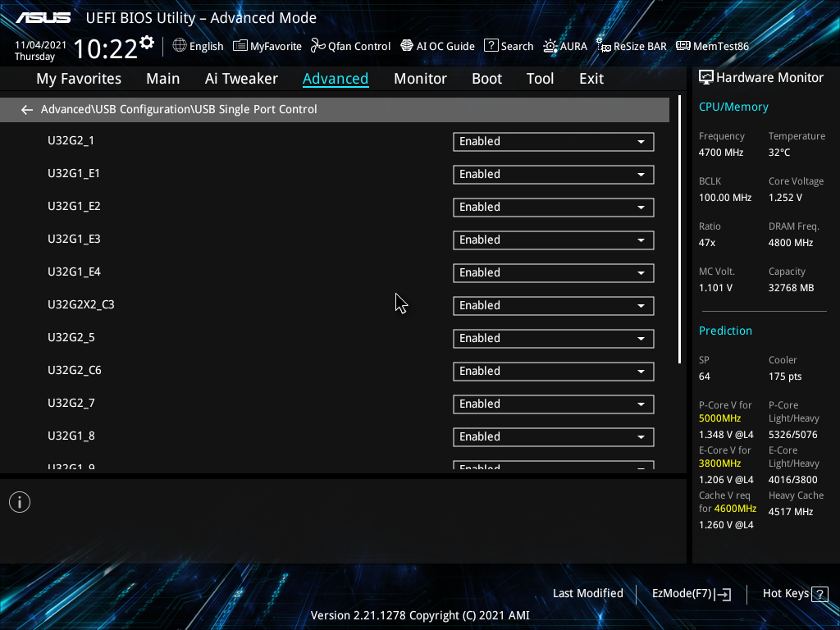
Task: Launch the MemTest86 icon
Action: pos(683,46)
